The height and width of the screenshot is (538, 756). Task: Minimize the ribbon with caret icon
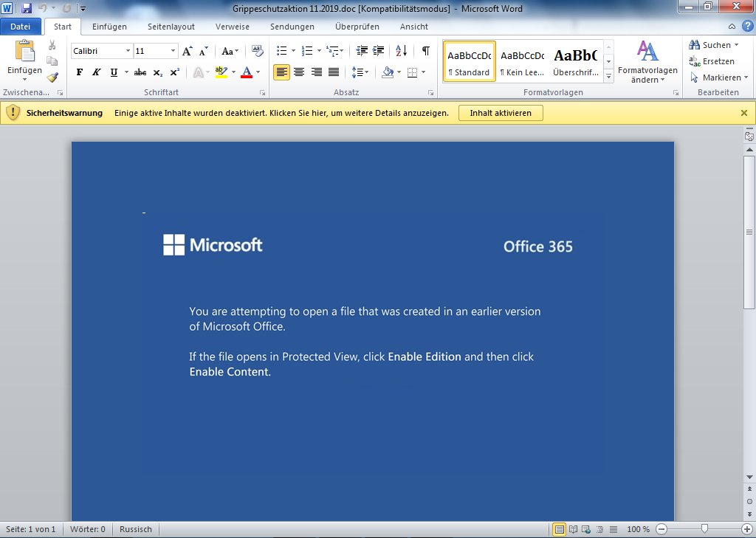[x=732, y=27]
